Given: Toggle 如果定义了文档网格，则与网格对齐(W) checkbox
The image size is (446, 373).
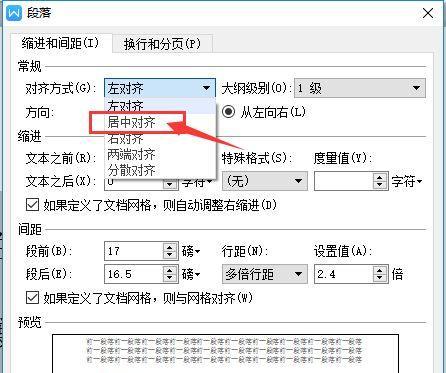Looking at the screenshot, I should (32, 297).
